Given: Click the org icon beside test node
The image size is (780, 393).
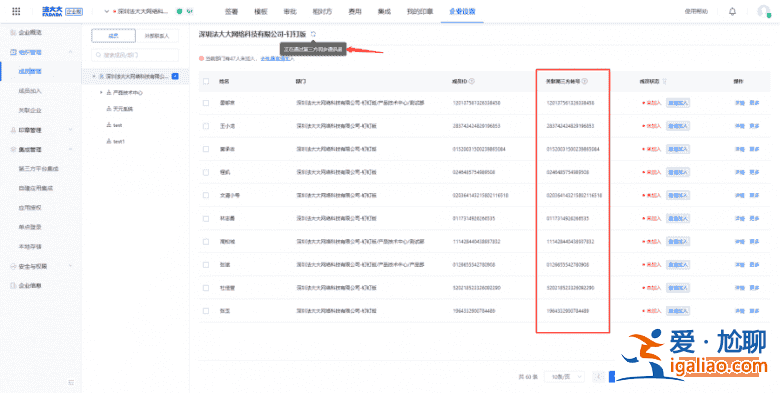Looking at the screenshot, I should tap(109, 125).
